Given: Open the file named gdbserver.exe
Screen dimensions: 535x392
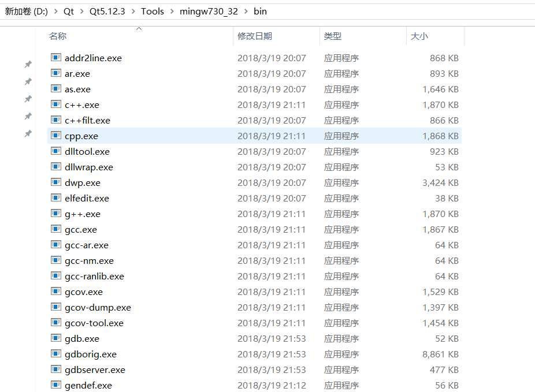Looking at the screenshot, I should (x=95, y=369).
